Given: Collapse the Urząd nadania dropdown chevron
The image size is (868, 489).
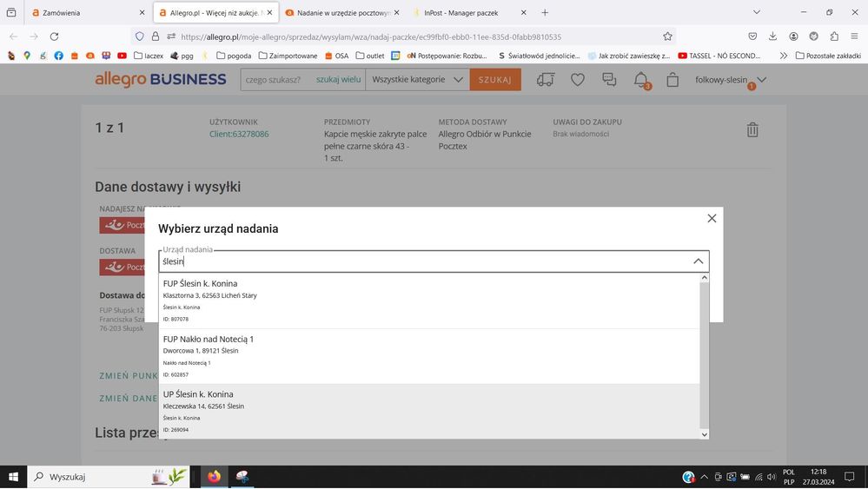Looking at the screenshot, I should tap(698, 261).
